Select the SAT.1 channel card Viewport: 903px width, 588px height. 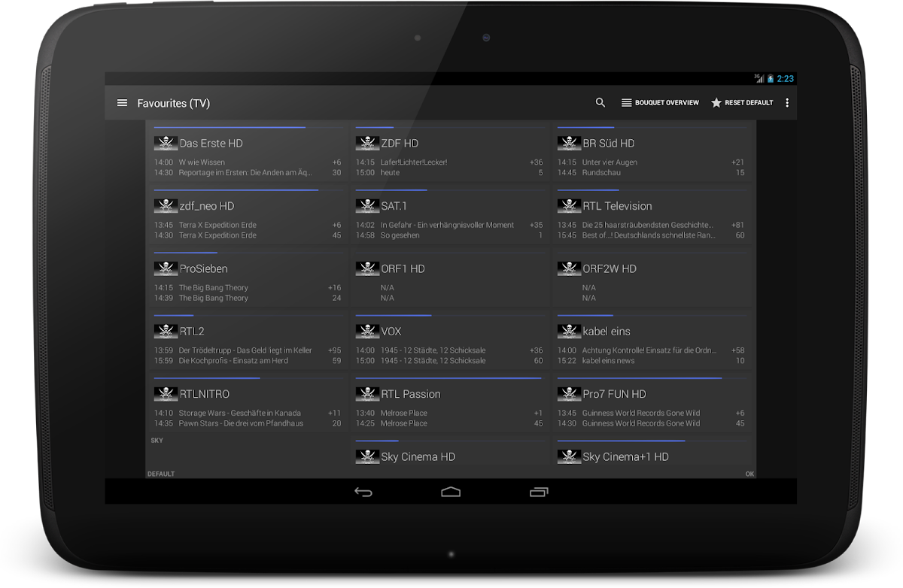click(x=450, y=217)
